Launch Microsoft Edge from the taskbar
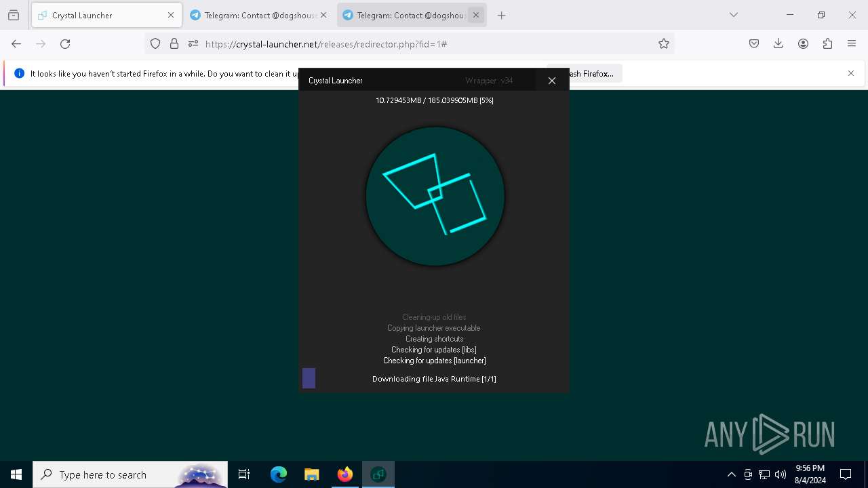Screen dimensions: 868x488 [x=279, y=474]
